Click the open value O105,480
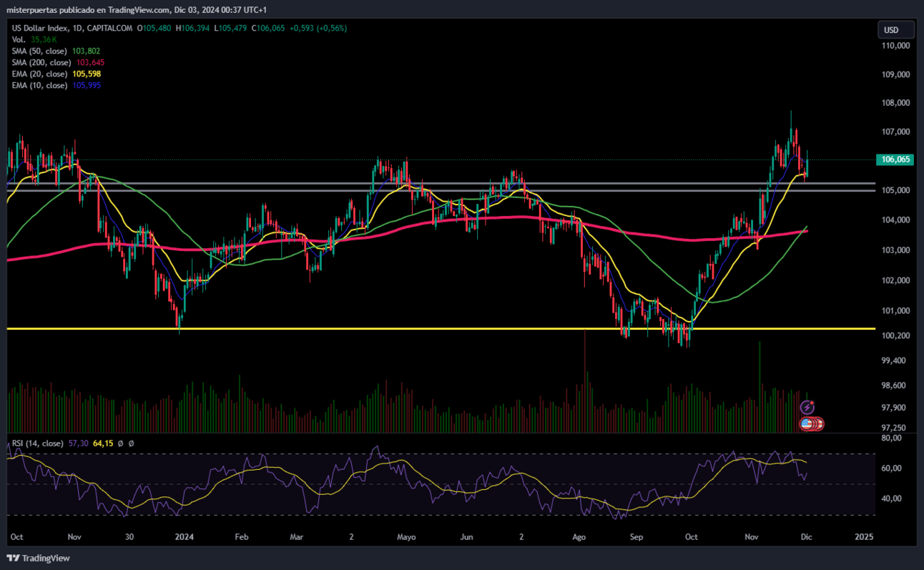 click(155, 28)
